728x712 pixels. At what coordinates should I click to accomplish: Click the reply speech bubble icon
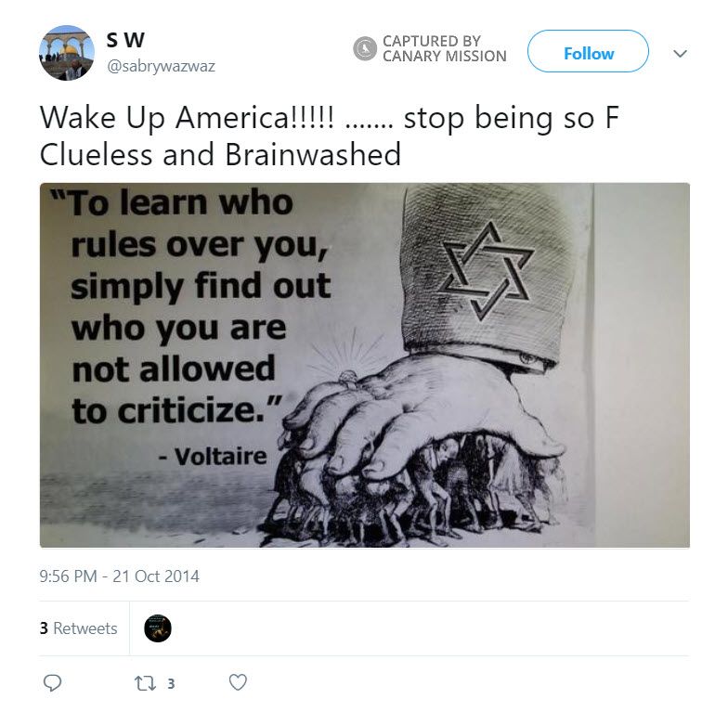coord(52,683)
